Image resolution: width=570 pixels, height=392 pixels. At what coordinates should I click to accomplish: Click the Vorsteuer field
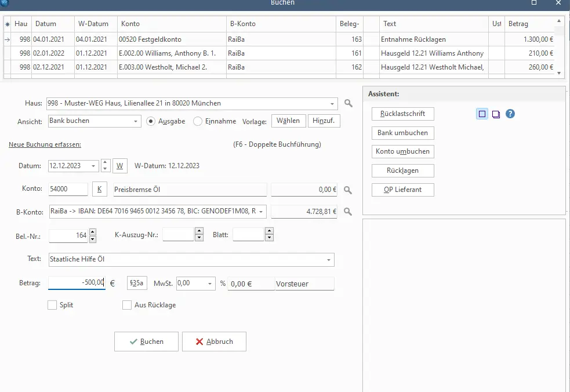pos(304,284)
